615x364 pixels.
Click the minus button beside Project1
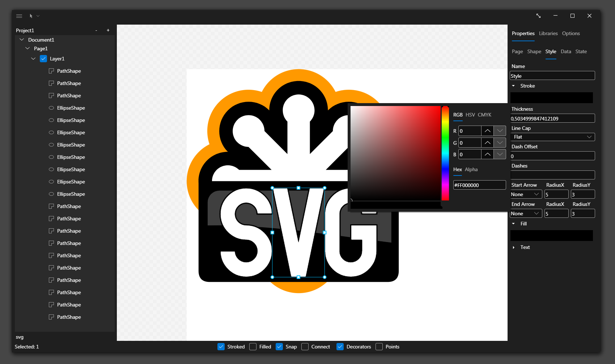[x=96, y=30]
